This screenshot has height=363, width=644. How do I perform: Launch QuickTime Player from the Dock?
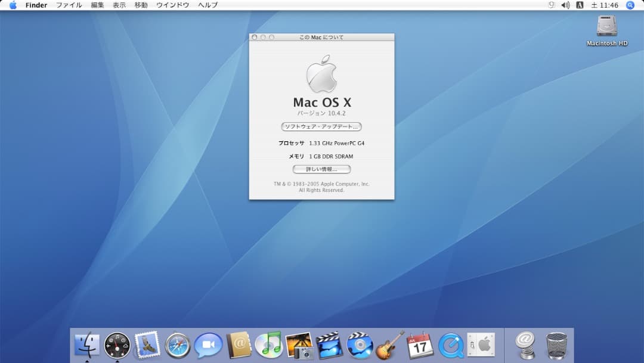coord(450,345)
